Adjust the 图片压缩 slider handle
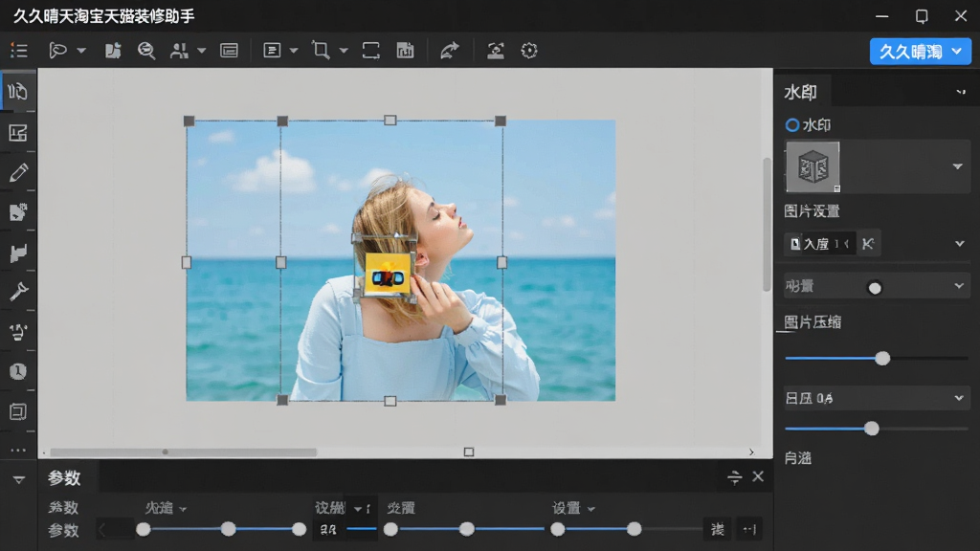The width and height of the screenshot is (980, 551). click(882, 359)
